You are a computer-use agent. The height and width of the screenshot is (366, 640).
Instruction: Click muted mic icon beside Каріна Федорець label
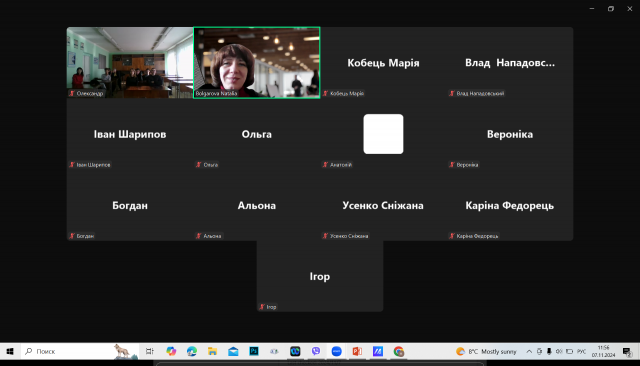[x=452, y=236]
